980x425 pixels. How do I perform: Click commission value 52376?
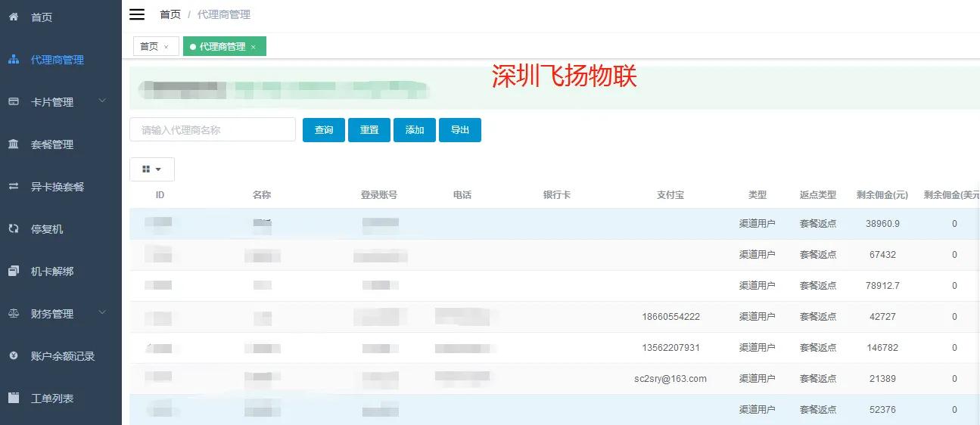(882, 410)
